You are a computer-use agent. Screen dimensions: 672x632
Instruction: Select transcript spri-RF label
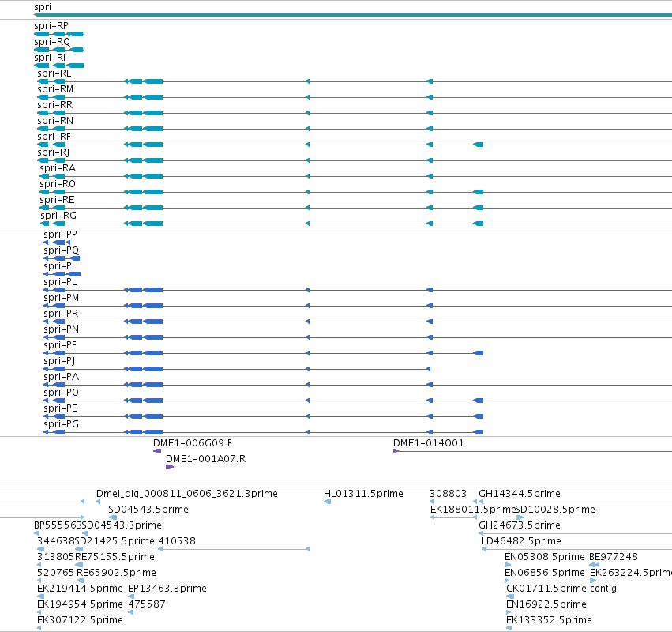[x=54, y=137]
